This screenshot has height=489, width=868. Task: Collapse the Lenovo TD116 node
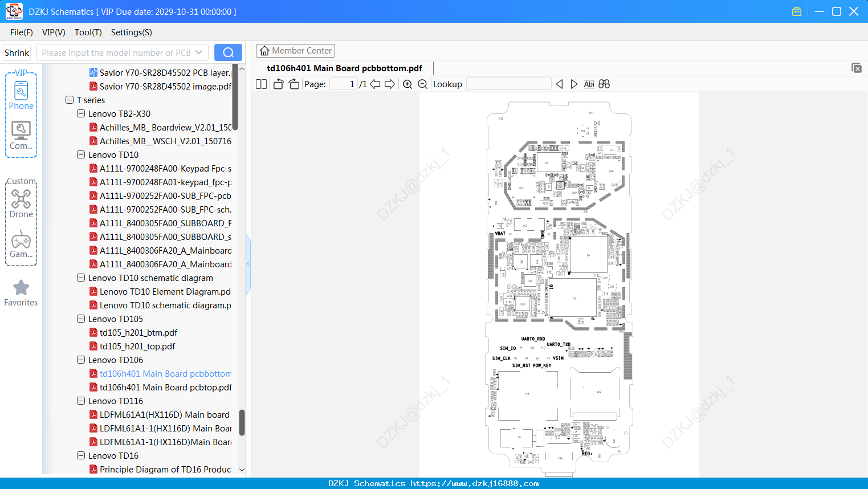pos(81,401)
